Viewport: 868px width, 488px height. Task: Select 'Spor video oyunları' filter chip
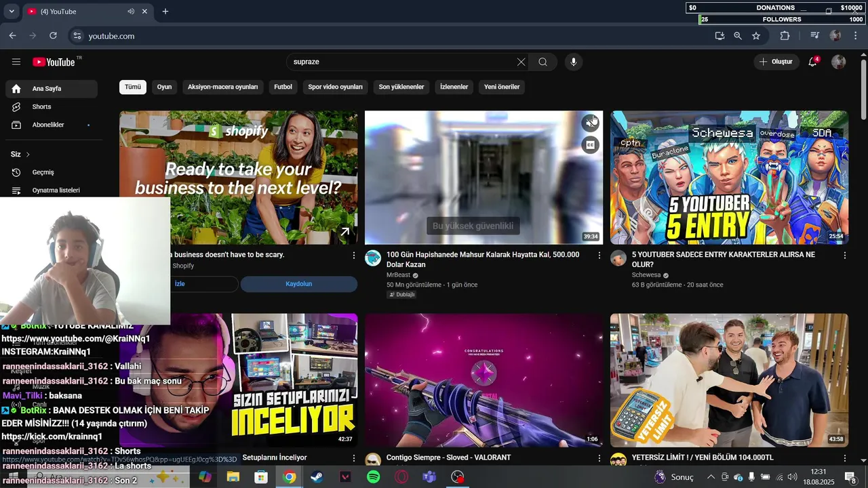pyautogui.click(x=335, y=87)
